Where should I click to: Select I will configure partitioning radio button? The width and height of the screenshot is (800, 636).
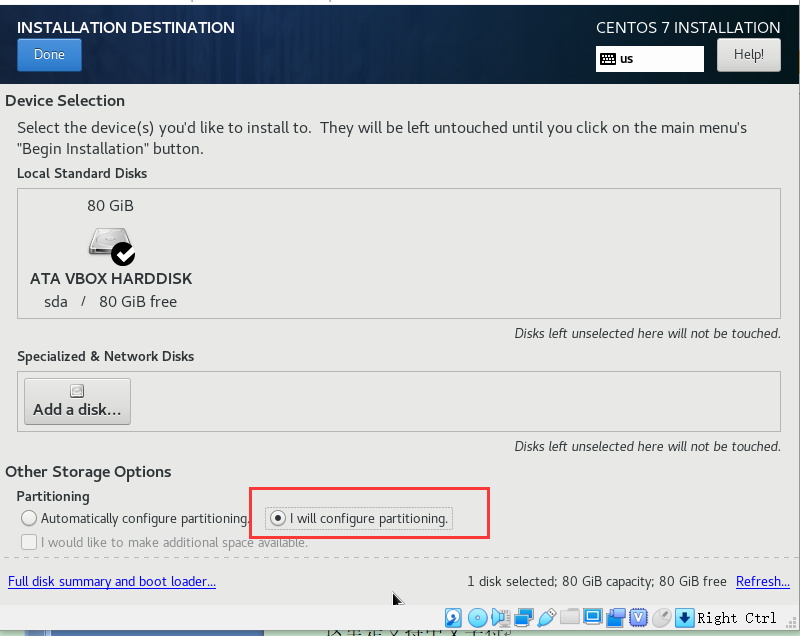[278, 518]
